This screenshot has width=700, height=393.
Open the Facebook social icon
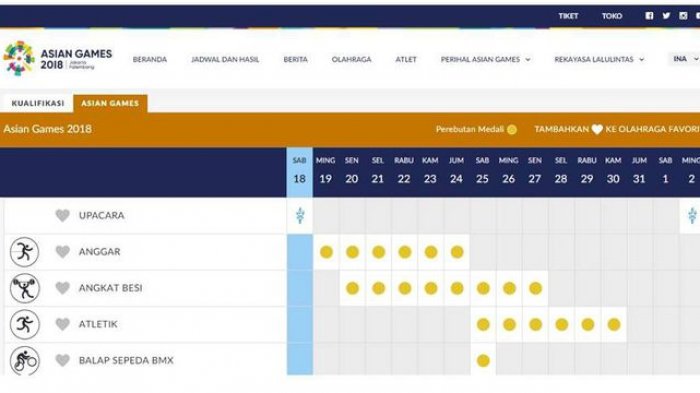click(x=649, y=16)
